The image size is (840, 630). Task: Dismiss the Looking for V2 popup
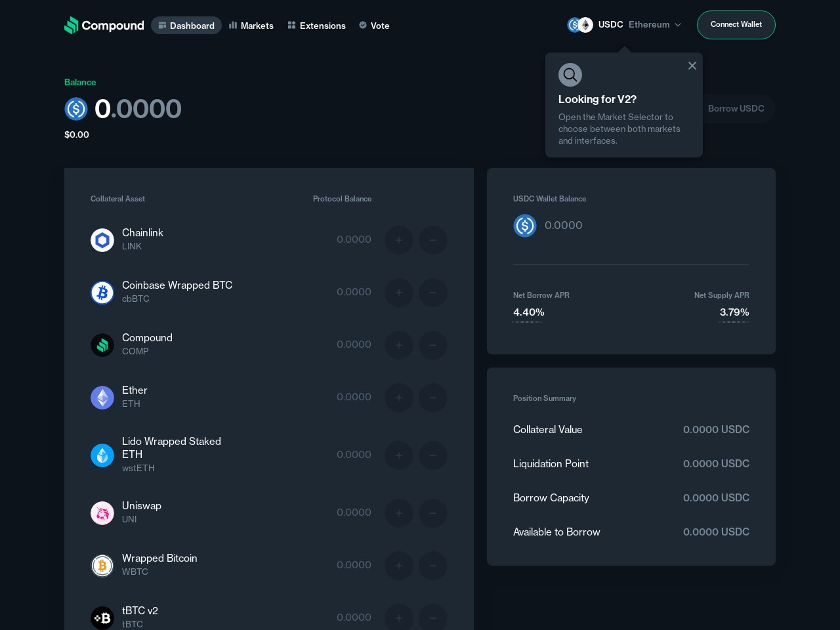692,66
